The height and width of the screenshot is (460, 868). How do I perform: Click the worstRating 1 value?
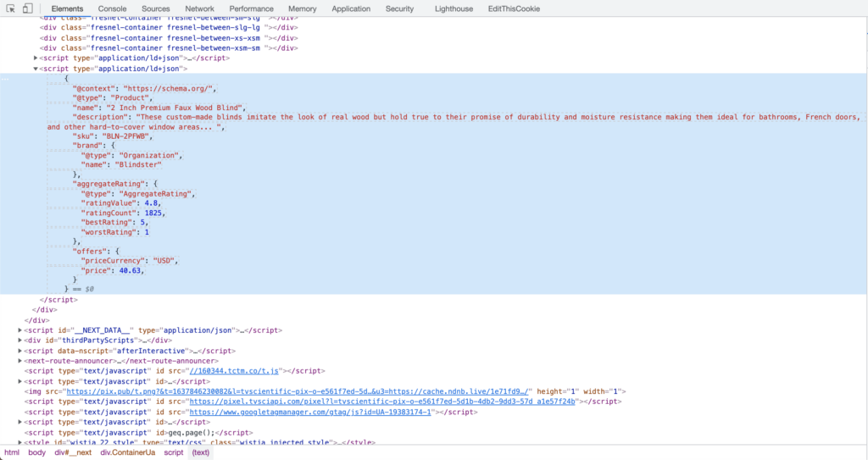[x=147, y=232]
